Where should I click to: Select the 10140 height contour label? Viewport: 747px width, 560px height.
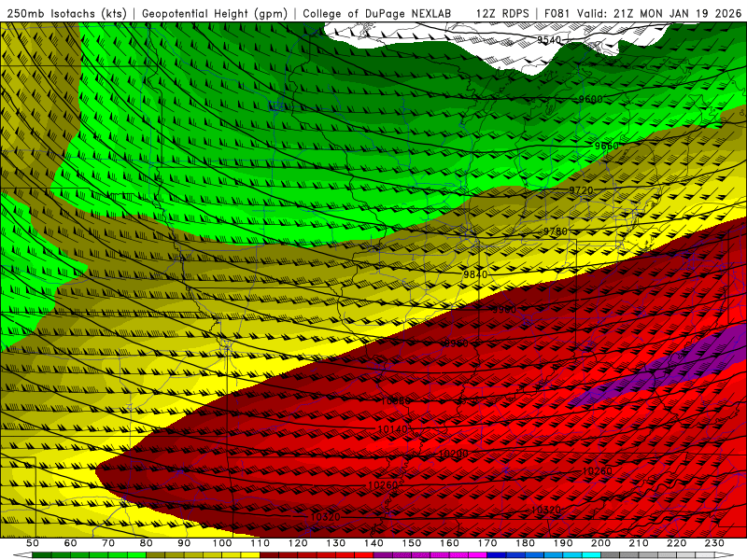[x=392, y=429]
